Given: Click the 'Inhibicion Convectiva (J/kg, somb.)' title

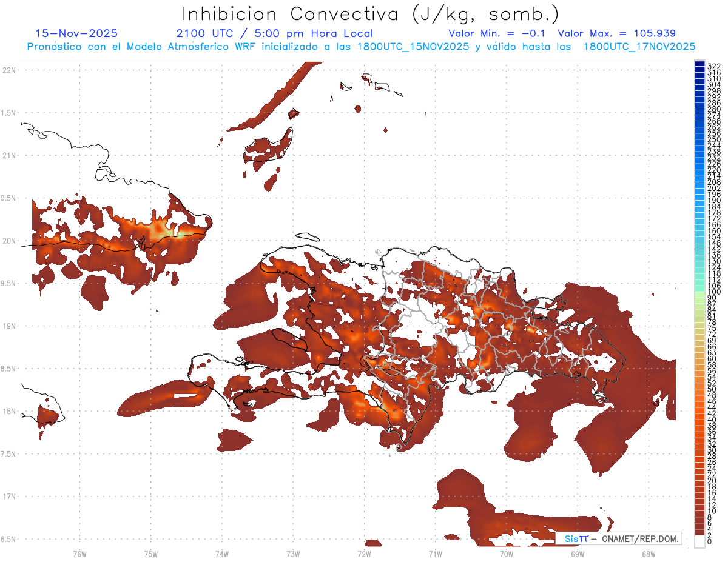Looking at the screenshot, I should click(x=371, y=14).
